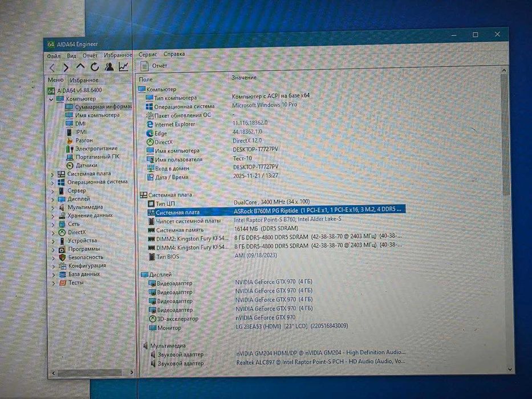Open the Справка menu
This screenshot has width=532, height=399.
point(174,54)
